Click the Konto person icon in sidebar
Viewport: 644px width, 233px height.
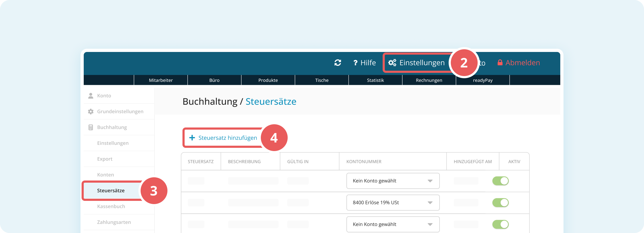[x=91, y=96]
